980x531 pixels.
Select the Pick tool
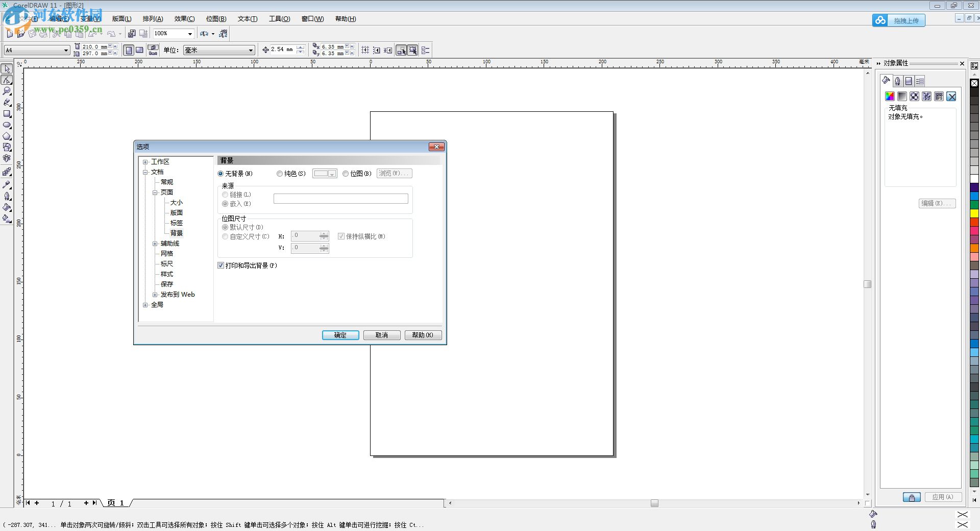(x=7, y=68)
